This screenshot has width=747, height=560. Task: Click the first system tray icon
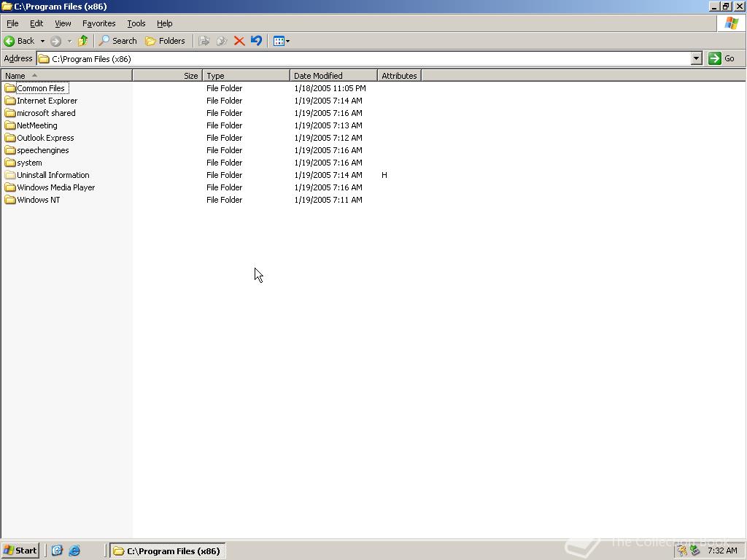click(x=682, y=551)
